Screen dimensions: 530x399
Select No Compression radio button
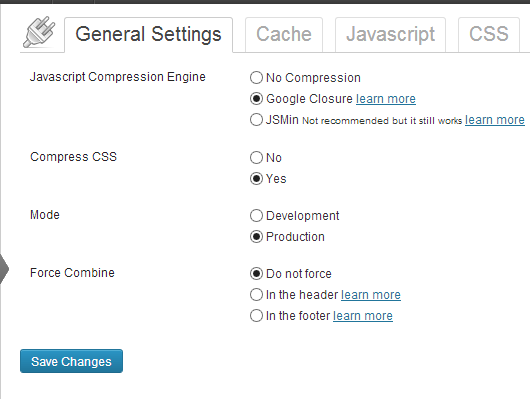[256, 78]
